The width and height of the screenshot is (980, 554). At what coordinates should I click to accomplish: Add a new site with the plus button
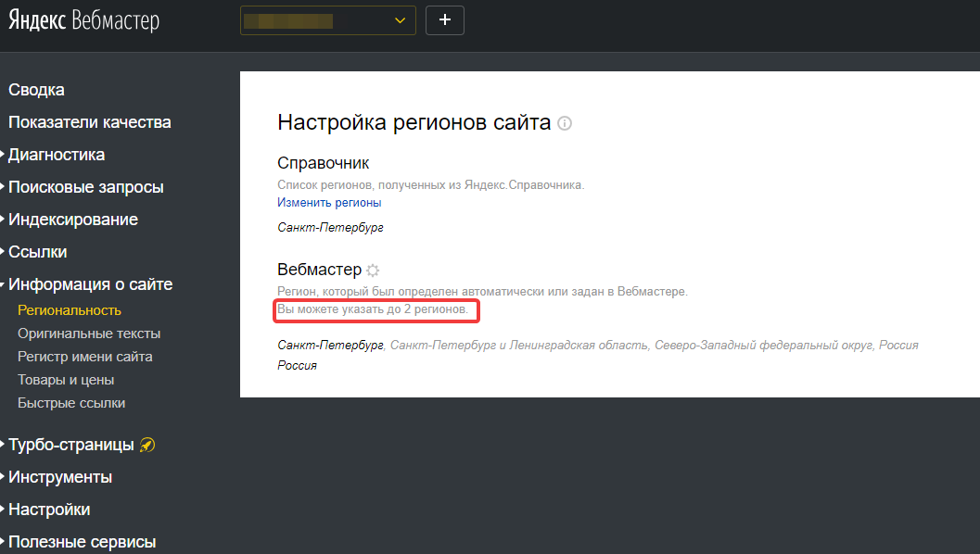tap(444, 20)
